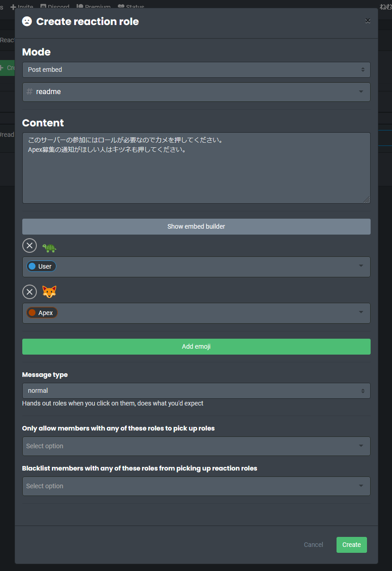The image size is (392, 571).
Task: Click the turtle emoji icon
Action: (49, 248)
